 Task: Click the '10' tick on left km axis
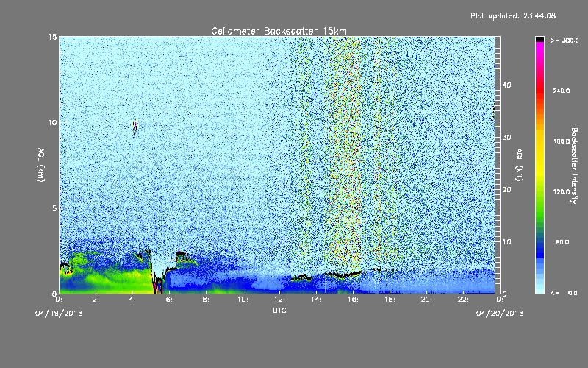[x=52, y=123]
